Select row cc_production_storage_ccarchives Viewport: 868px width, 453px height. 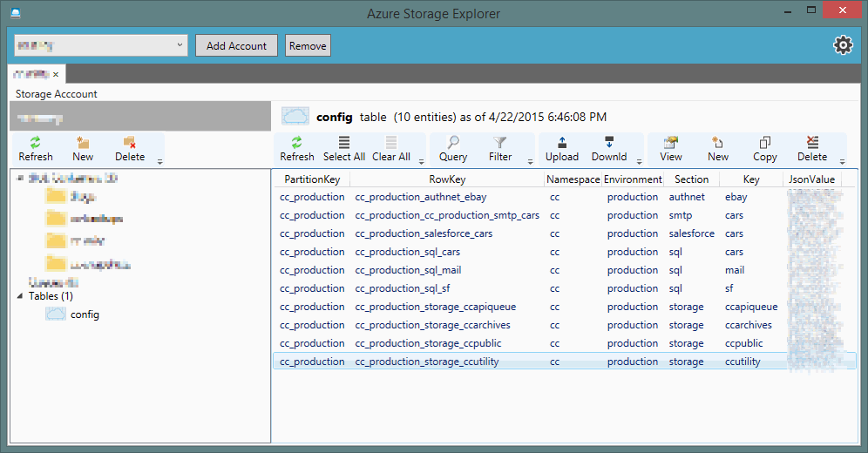565,325
